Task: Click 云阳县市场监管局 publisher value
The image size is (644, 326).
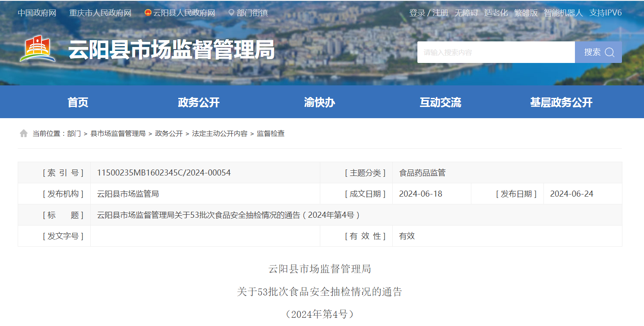Action: click(x=128, y=194)
